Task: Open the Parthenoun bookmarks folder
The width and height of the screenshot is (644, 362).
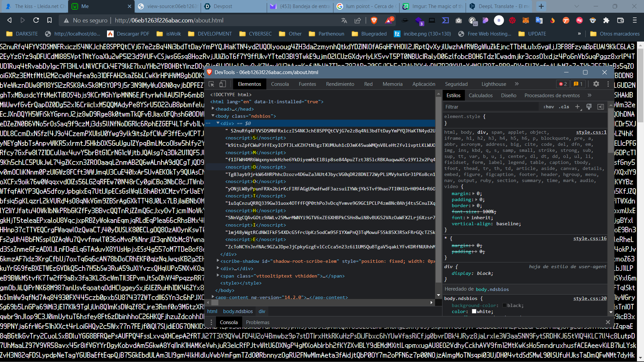Action: [326, 34]
